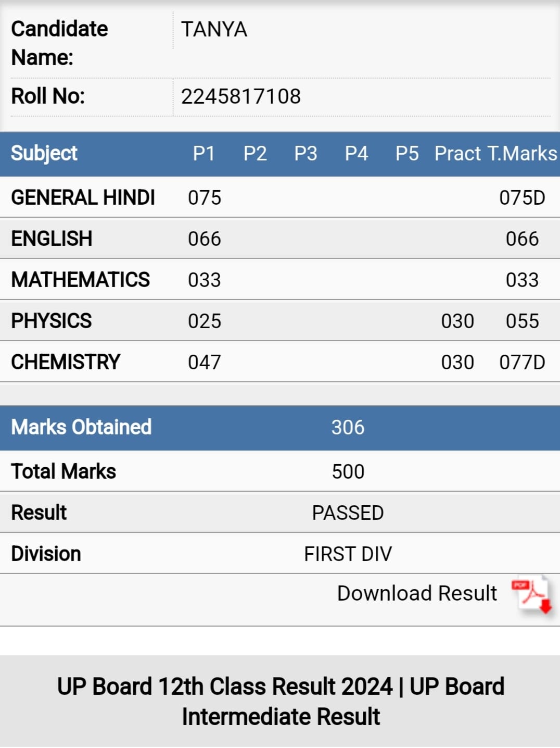The width and height of the screenshot is (560, 748).
Task: Click Physics practical marks 030
Action: [457, 321]
